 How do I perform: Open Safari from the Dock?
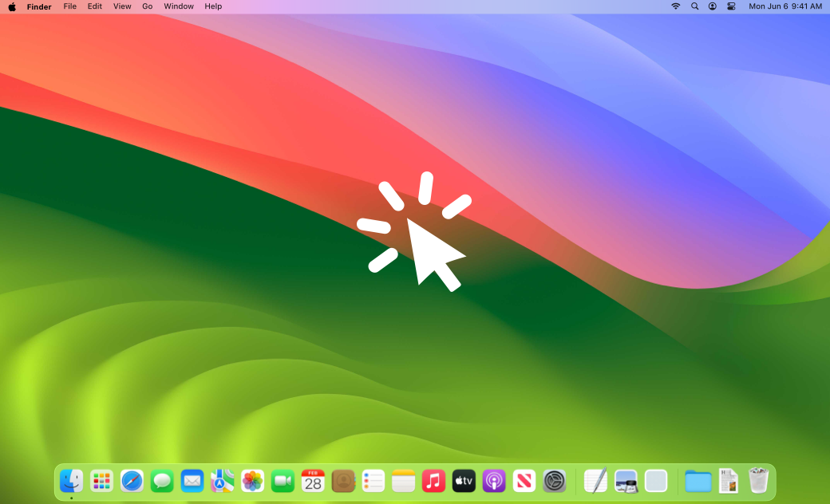pos(132,481)
